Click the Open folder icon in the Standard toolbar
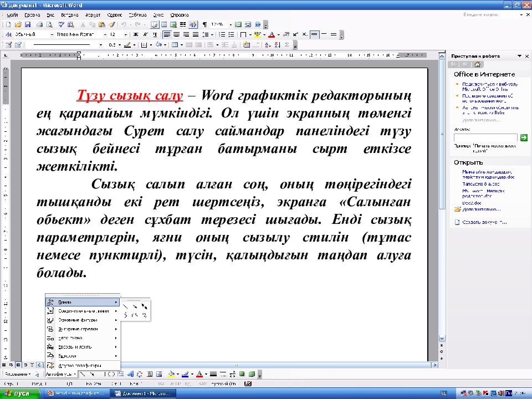The height and width of the screenshot is (399, 532). [x=18, y=24]
